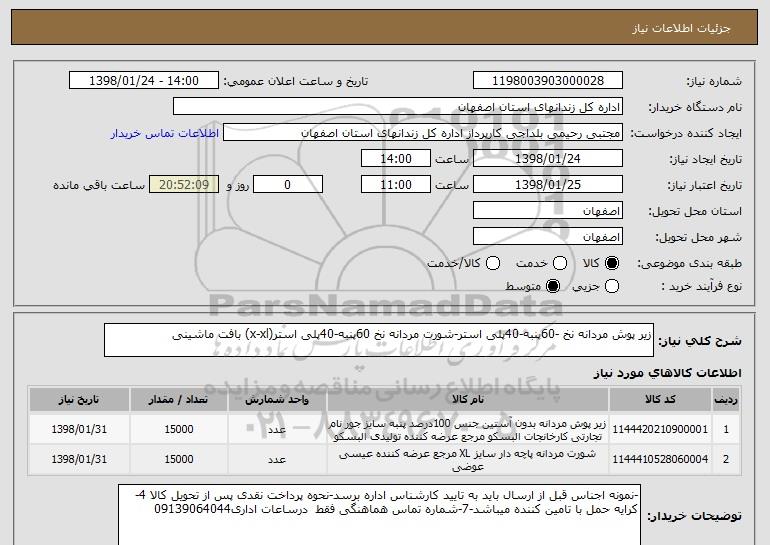770x545 pixels.
Task: Click the تاریخ نیاز column header
Action: (79, 400)
